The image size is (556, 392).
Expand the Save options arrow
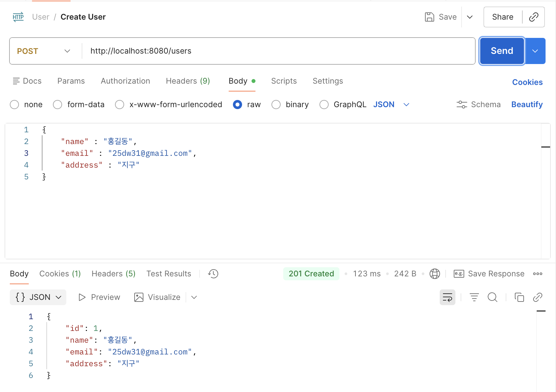click(x=470, y=17)
